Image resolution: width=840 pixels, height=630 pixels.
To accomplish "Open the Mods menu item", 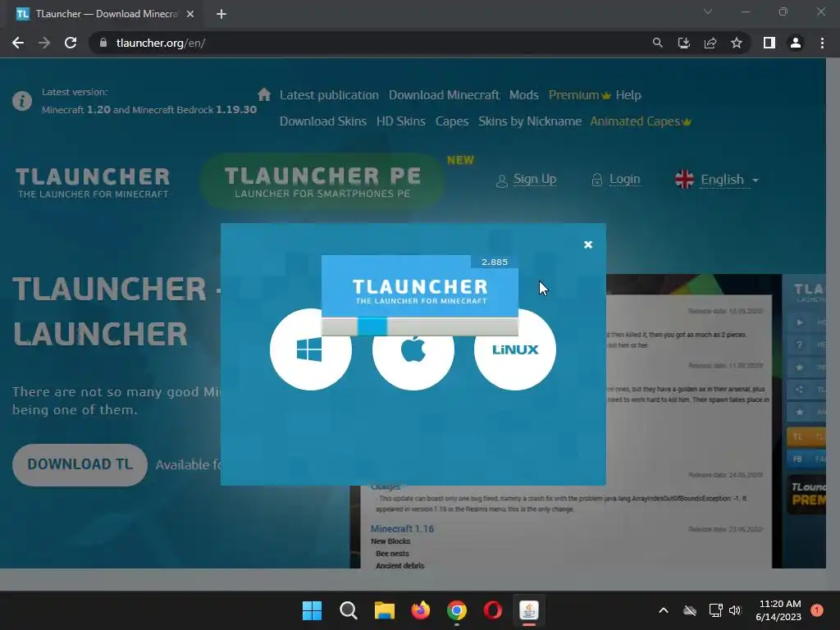I will (524, 95).
